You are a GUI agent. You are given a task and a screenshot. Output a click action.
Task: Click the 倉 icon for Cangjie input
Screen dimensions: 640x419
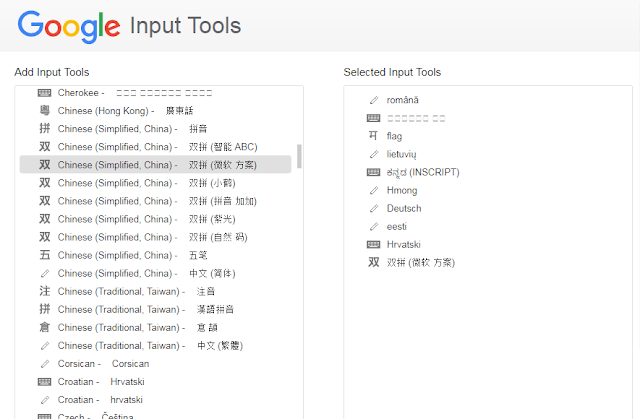tap(44, 327)
